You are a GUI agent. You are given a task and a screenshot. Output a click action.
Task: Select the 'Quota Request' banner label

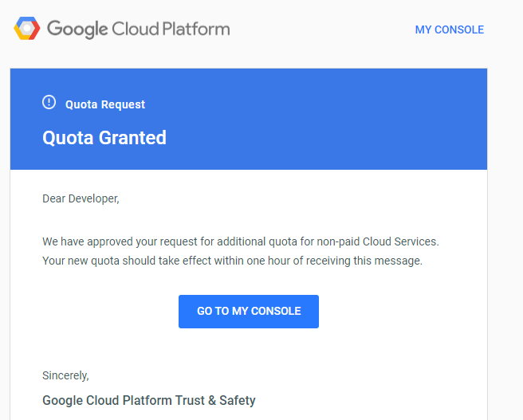105,104
